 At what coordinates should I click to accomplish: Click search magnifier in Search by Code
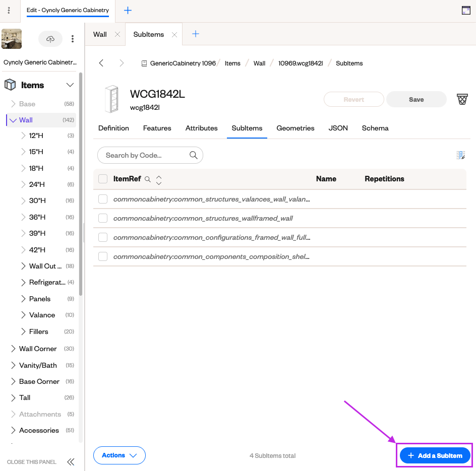194,155
